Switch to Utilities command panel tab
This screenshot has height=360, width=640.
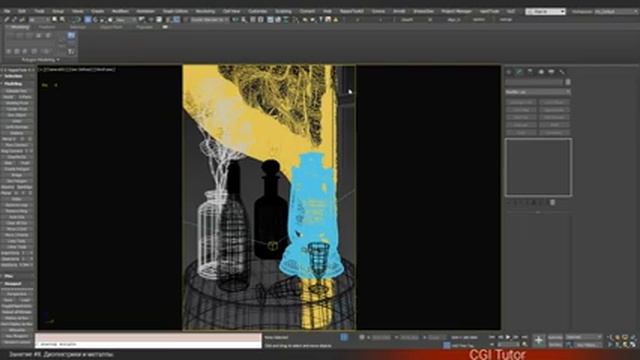562,72
